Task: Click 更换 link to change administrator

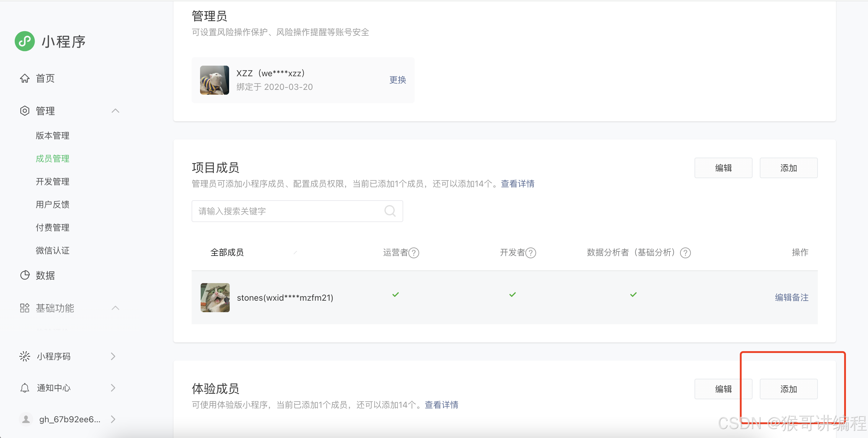Action: pos(398,80)
